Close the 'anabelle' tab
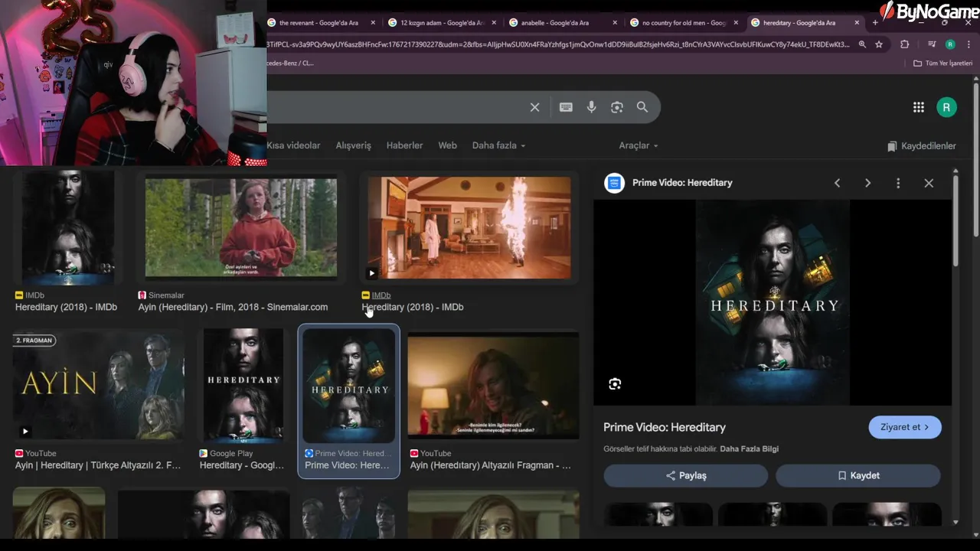The width and height of the screenshot is (980, 551). point(614,23)
